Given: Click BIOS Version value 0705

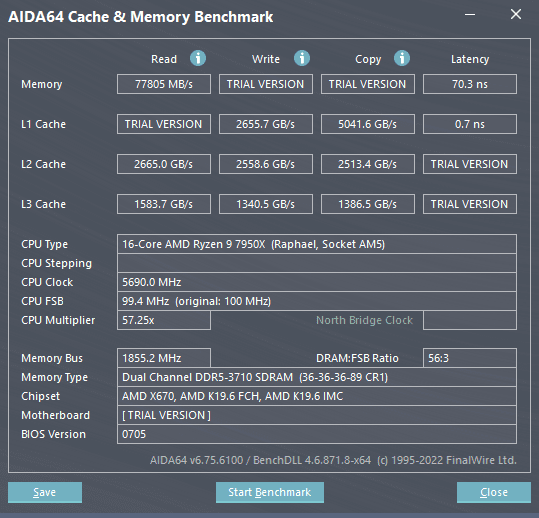Looking at the screenshot, I should point(317,434).
